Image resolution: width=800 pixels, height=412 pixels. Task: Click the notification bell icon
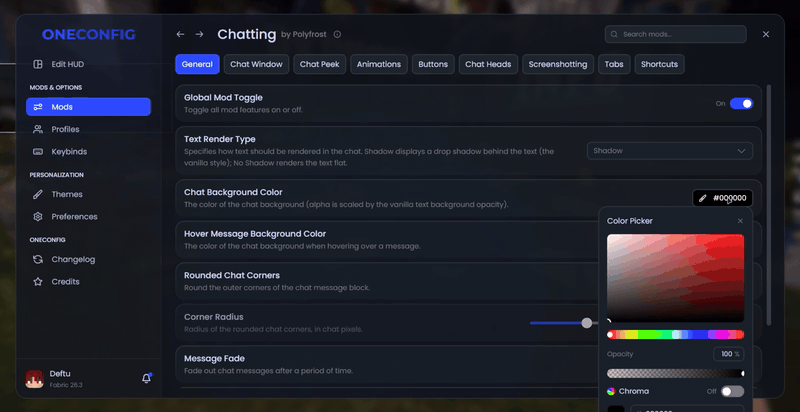(146, 378)
